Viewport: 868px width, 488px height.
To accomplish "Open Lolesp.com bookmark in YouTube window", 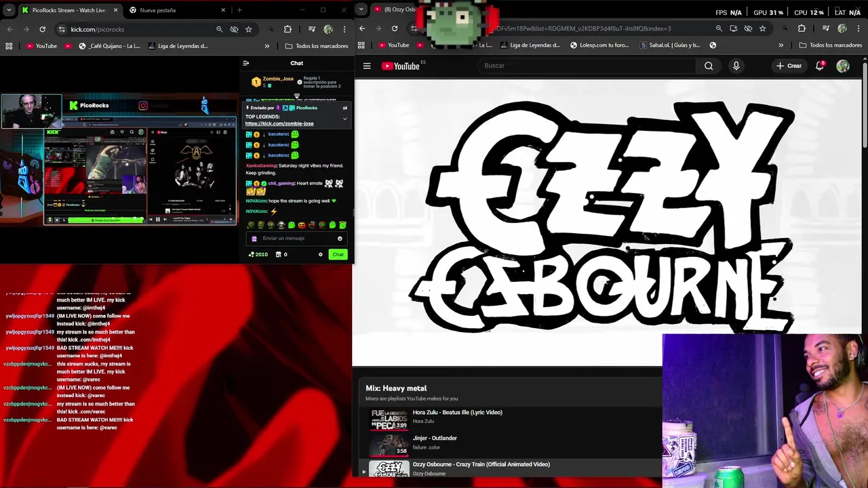I will (x=599, y=45).
